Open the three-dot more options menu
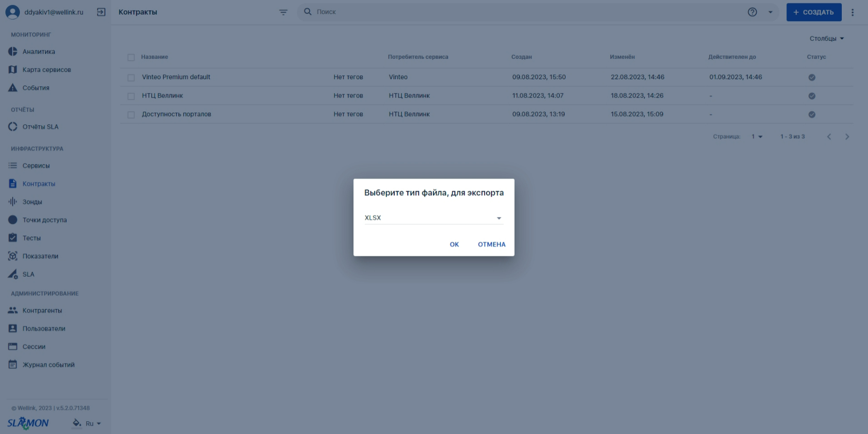 click(x=852, y=12)
